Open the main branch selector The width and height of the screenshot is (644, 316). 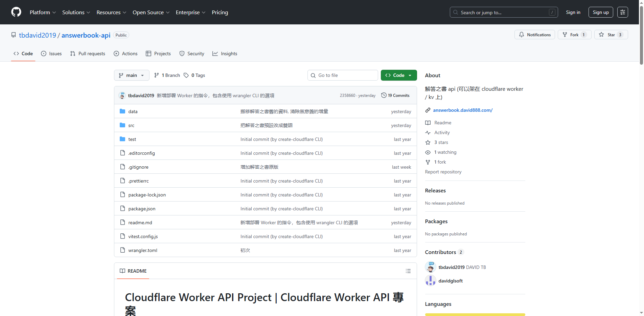pos(132,75)
